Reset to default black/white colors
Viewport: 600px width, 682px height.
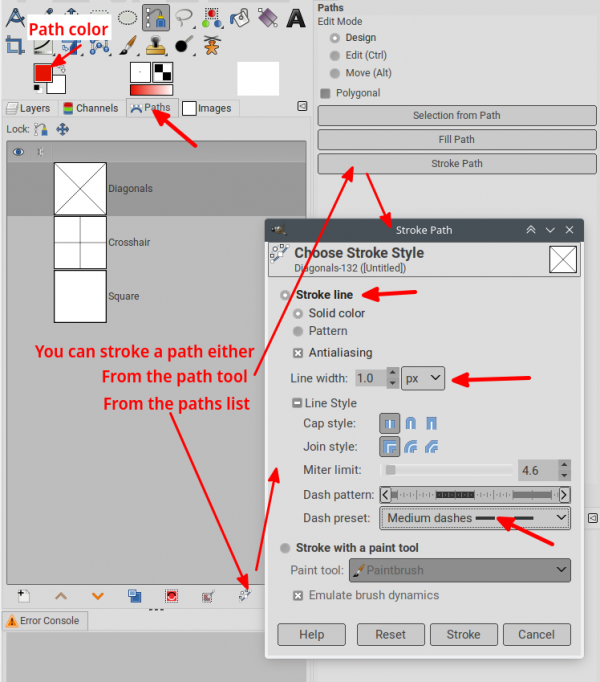point(38,89)
